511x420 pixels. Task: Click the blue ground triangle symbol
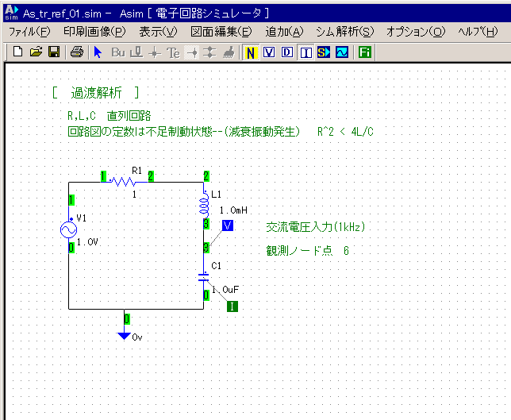tap(124, 336)
